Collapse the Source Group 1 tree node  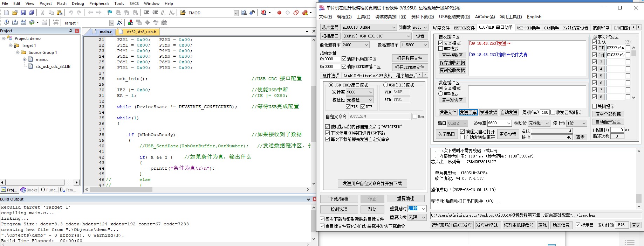click(17, 52)
